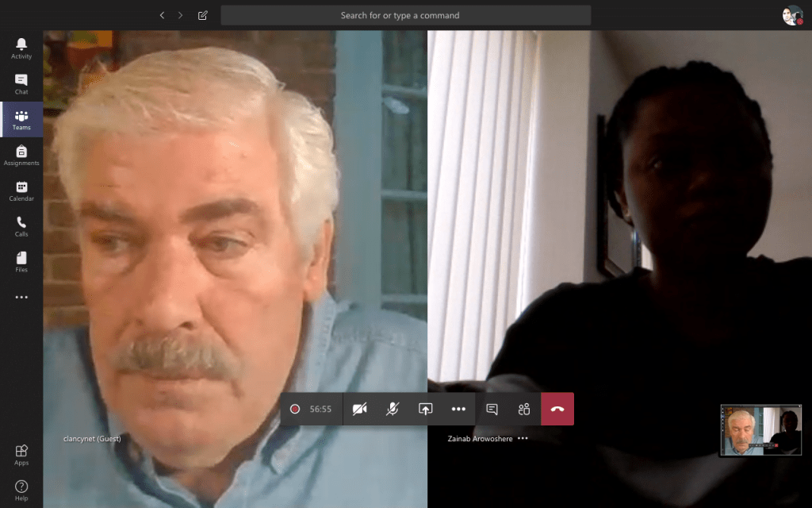Show the meeting conversation panel

click(492, 409)
